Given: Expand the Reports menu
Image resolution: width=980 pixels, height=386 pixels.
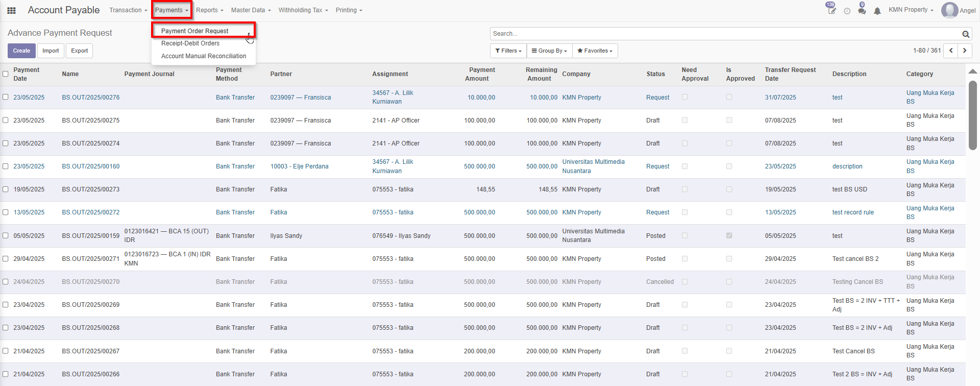Looking at the screenshot, I should click(210, 10).
